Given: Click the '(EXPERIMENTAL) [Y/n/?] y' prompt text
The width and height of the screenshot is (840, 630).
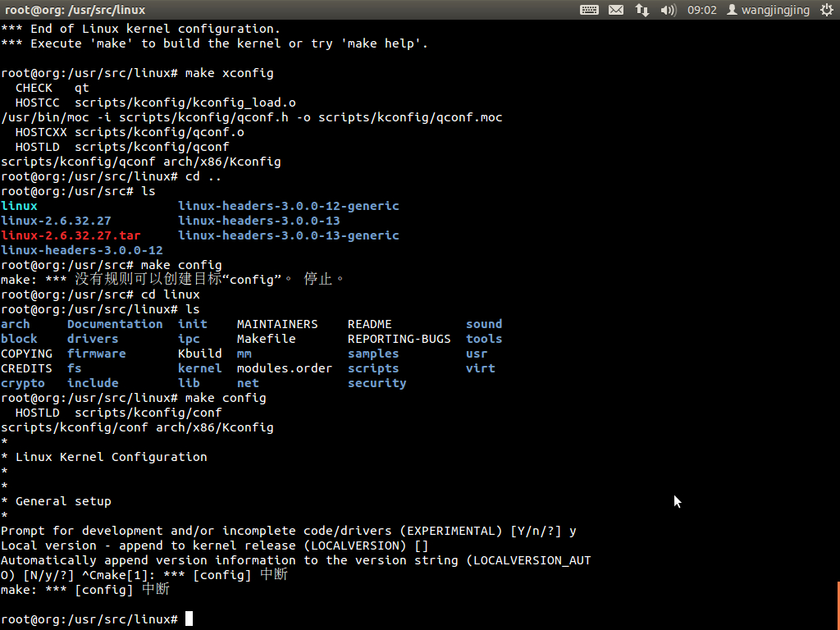Looking at the screenshot, I should pyautogui.click(x=488, y=531).
